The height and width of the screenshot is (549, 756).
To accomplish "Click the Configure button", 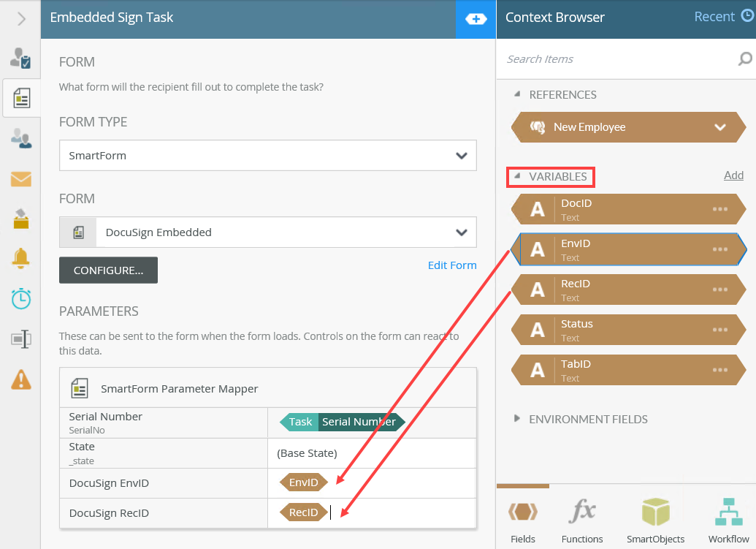I will (108, 270).
